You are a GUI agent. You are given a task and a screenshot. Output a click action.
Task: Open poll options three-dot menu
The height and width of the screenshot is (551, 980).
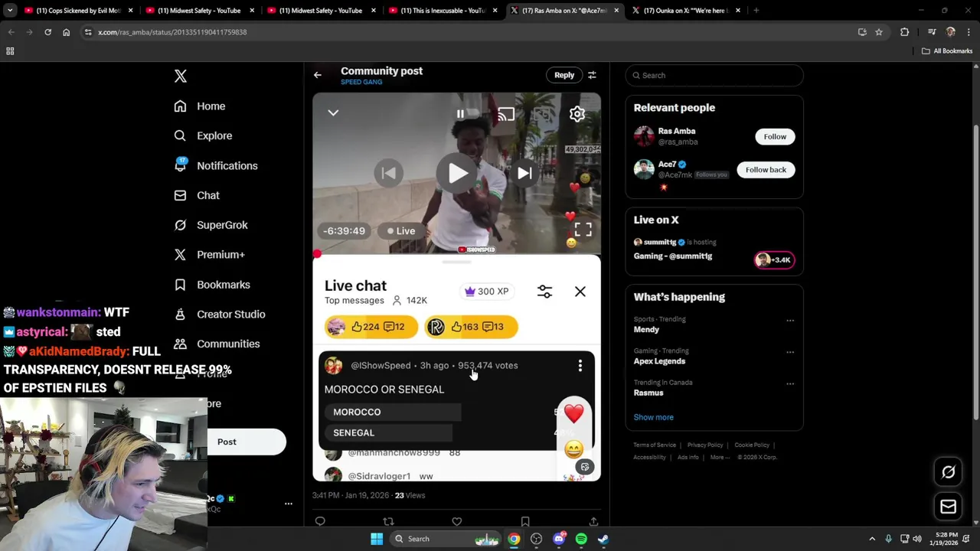click(x=580, y=366)
